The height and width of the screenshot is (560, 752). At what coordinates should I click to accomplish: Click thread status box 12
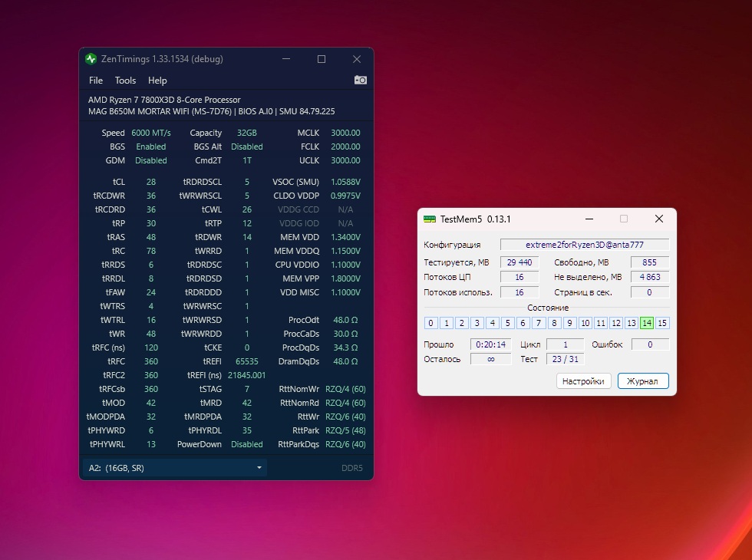[x=615, y=323]
